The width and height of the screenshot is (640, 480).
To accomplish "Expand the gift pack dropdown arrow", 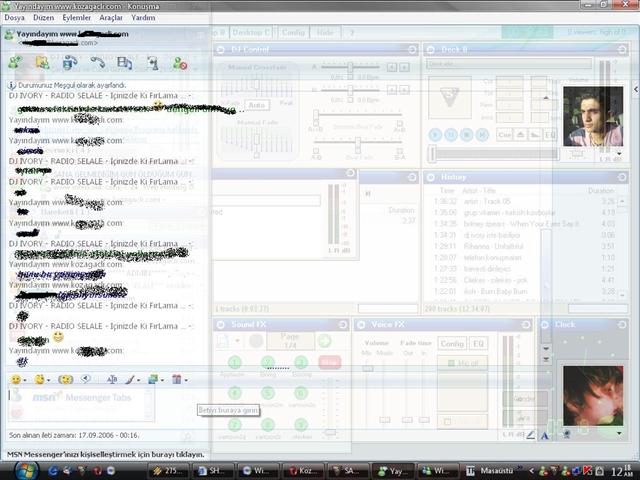I will pyautogui.click(x=187, y=379).
